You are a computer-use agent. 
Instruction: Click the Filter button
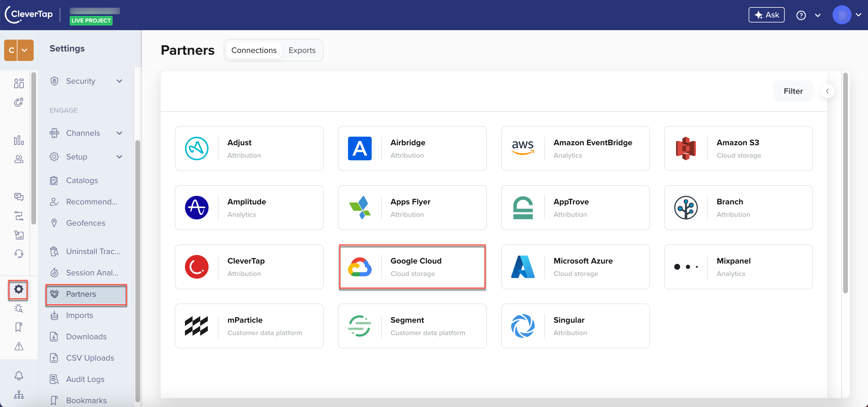coord(793,91)
